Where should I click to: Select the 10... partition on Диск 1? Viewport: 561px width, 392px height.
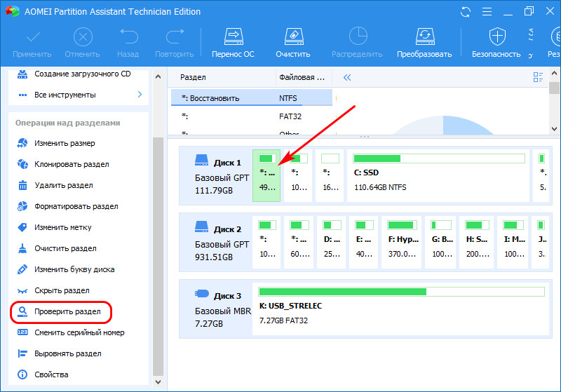pos(298,175)
